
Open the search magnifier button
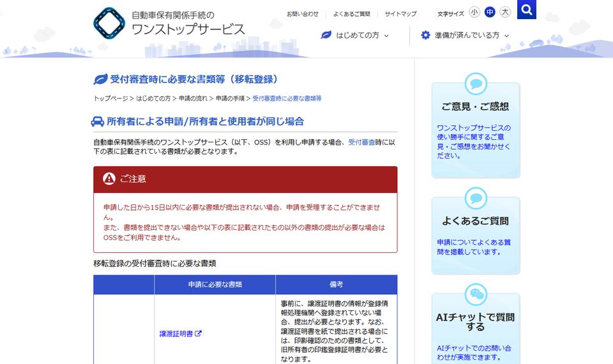click(526, 10)
